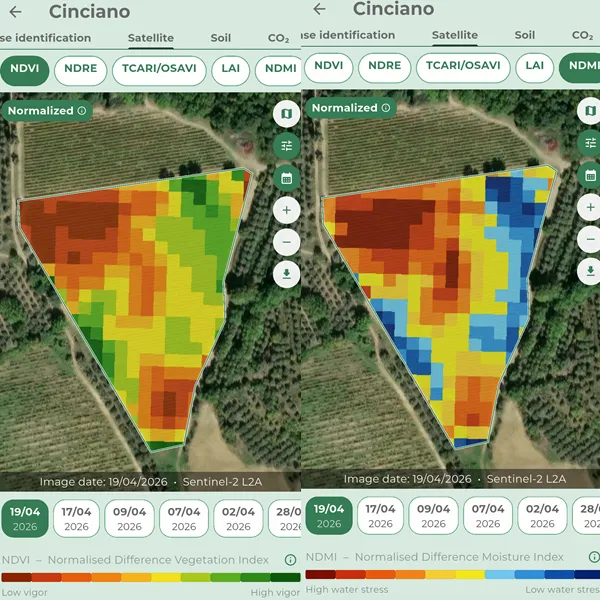Open Satellite tab in left screen

(x=151, y=38)
